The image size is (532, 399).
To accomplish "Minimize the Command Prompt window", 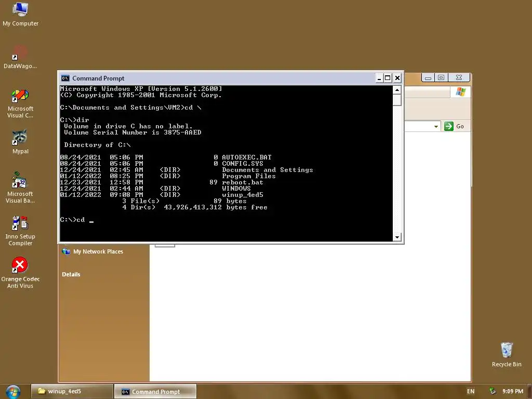I will click(379, 78).
